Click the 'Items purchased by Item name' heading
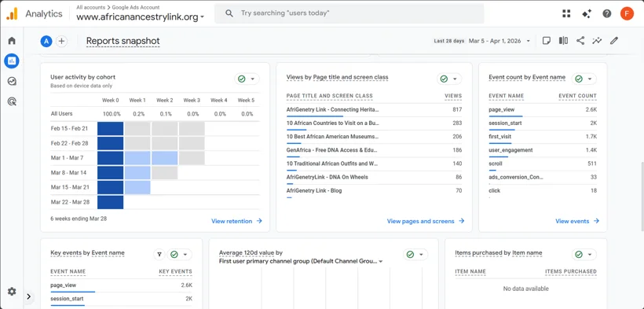644x309 pixels. pos(499,252)
